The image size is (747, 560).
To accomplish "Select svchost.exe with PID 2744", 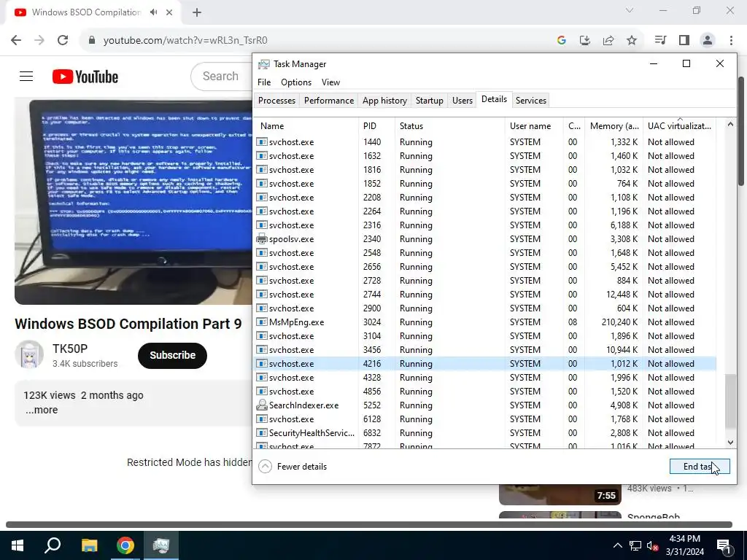I will tap(485, 295).
